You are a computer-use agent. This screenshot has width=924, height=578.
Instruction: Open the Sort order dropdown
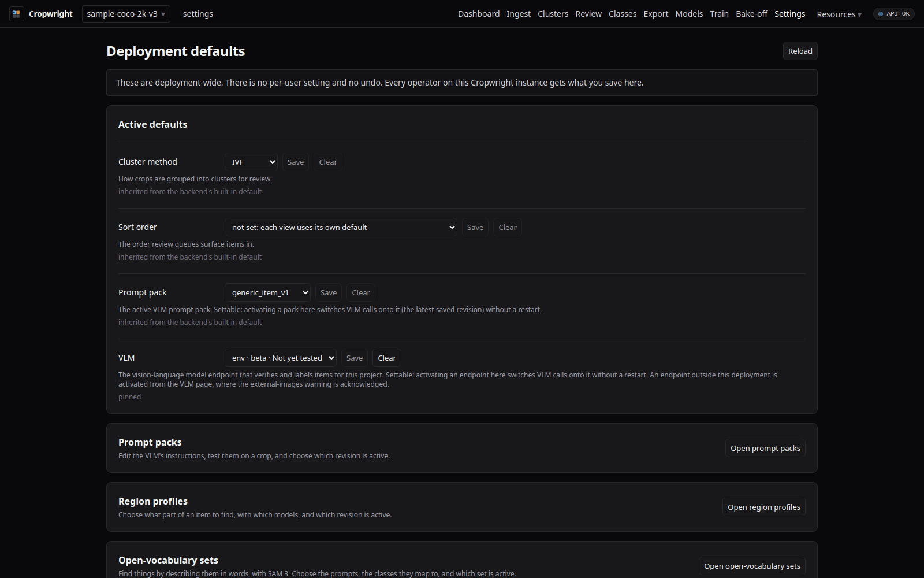tap(341, 228)
